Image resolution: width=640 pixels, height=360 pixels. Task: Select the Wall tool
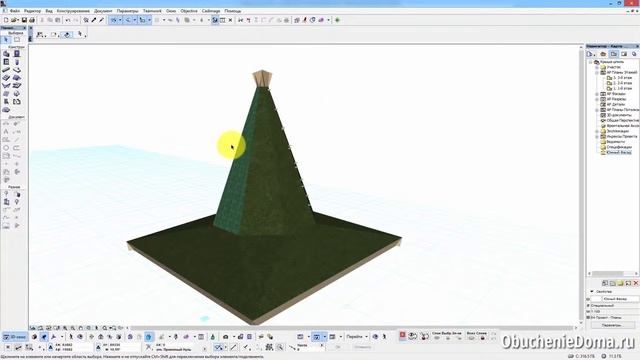[6, 53]
